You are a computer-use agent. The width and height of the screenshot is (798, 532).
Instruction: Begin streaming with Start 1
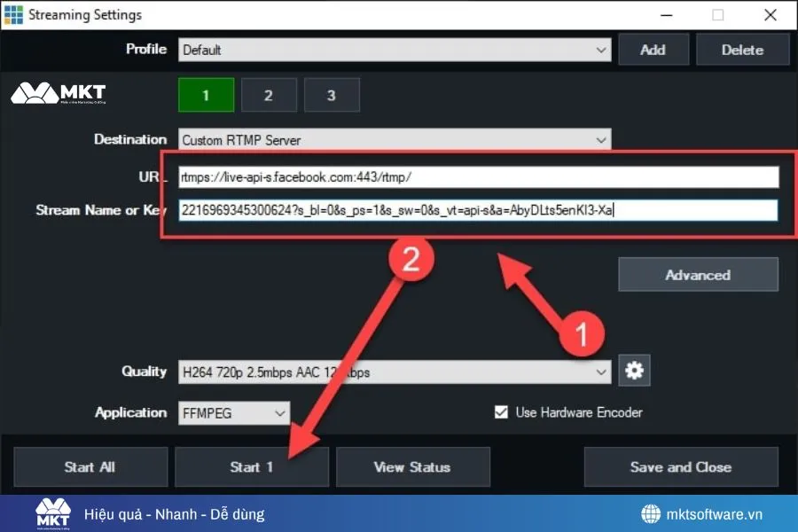pyautogui.click(x=251, y=467)
